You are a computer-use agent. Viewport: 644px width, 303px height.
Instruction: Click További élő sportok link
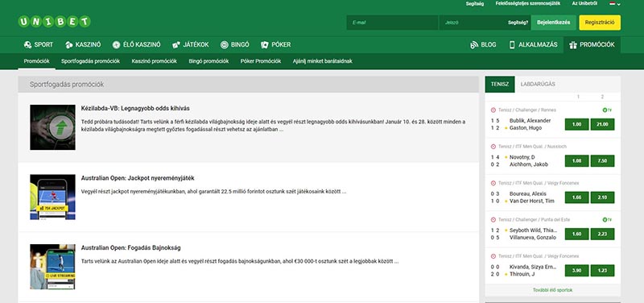coord(552,290)
